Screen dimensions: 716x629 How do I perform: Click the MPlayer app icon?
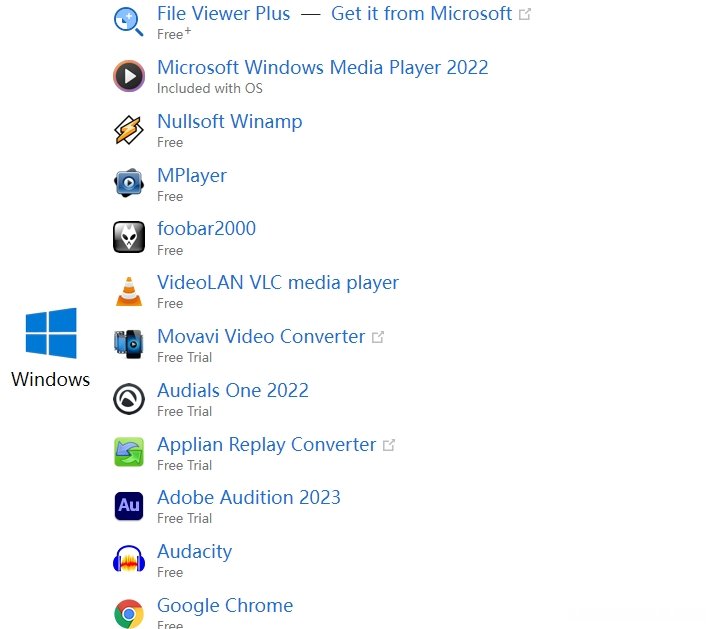(x=129, y=183)
